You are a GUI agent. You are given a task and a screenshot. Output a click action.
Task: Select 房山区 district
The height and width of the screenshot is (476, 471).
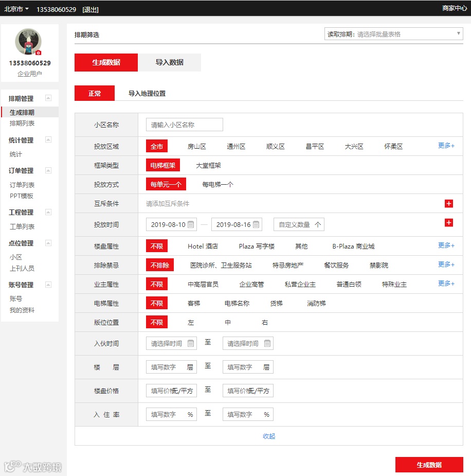197,146
